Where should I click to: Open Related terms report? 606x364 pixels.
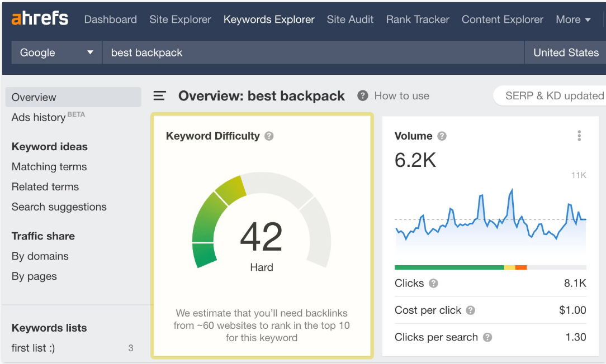pyautogui.click(x=45, y=187)
